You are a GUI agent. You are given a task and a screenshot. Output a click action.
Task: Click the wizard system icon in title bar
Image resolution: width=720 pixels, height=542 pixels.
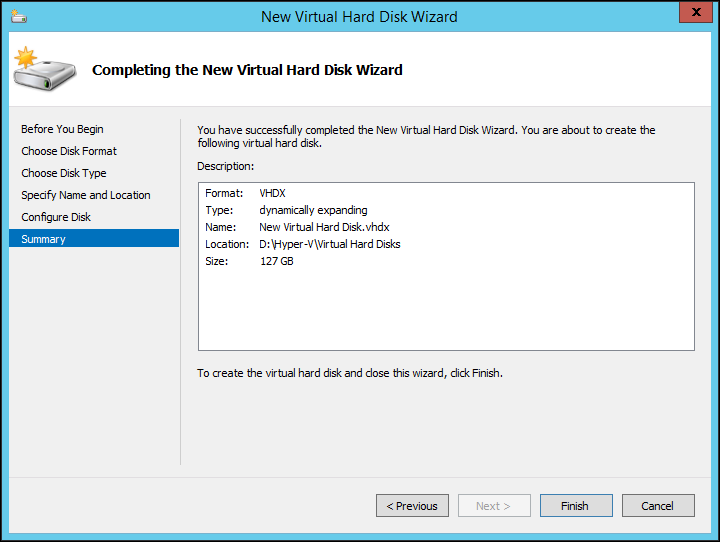click(x=19, y=15)
